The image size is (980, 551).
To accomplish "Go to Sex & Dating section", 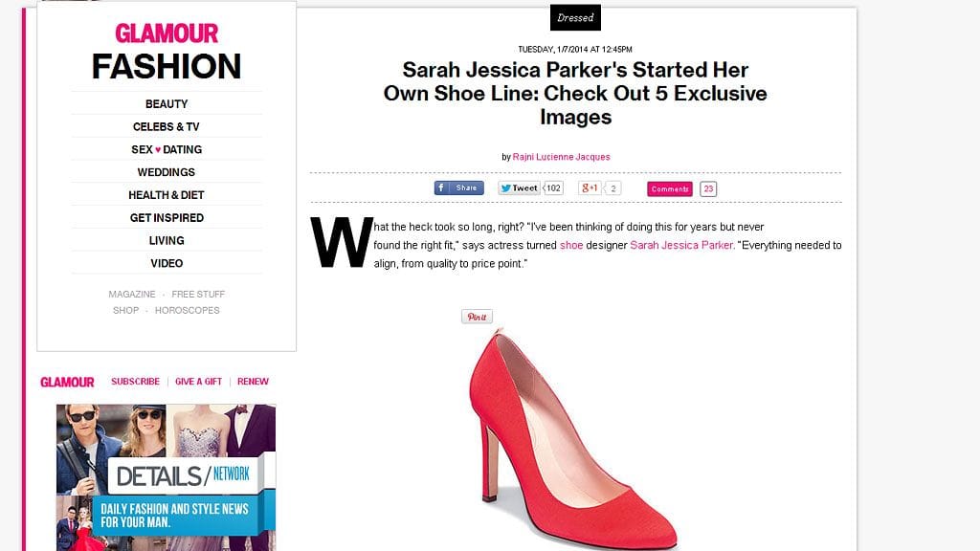I will coord(167,149).
